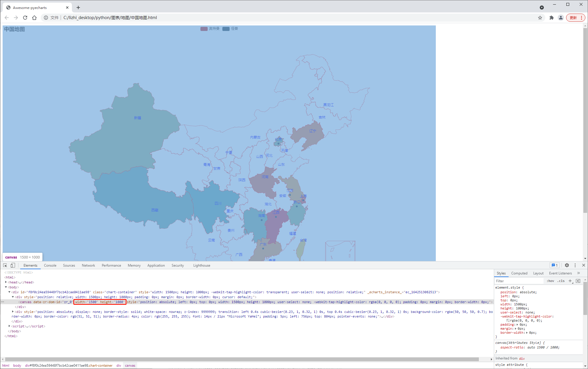Open the DevTools customization three-dot menu
The width and height of the screenshot is (588, 369).
tap(575, 265)
